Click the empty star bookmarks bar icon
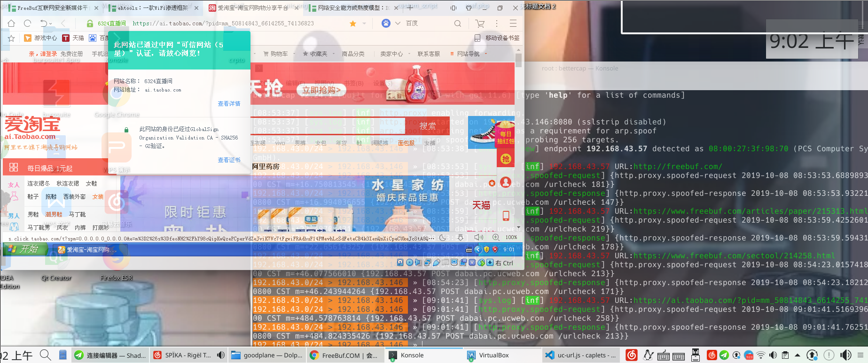This screenshot has height=363, width=868. coord(12,38)
